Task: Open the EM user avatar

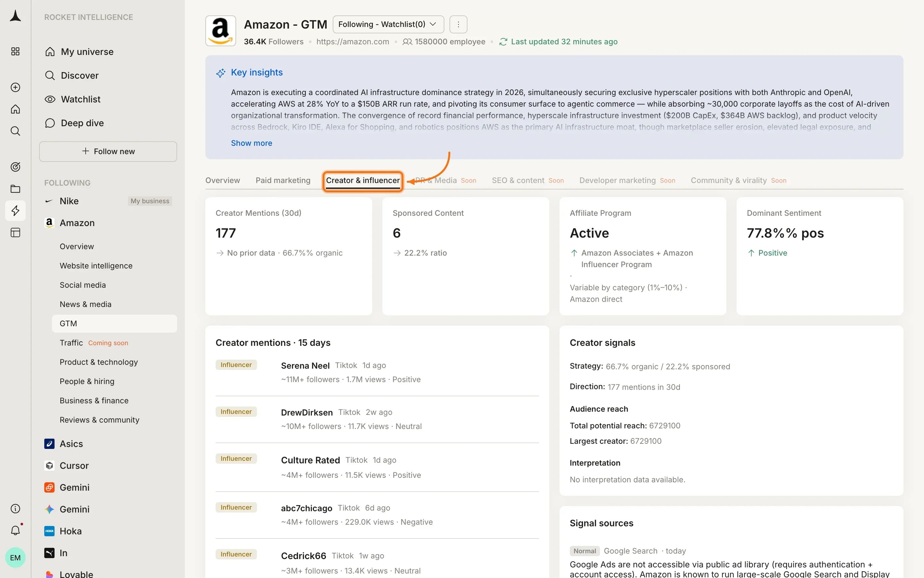Action: click(15, 558)
